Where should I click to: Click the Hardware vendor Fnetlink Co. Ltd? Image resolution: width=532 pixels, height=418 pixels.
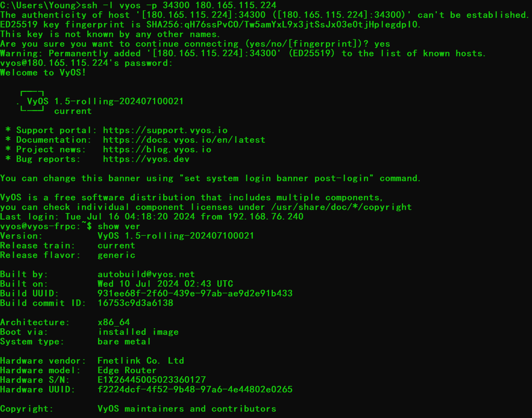[x=141, y=361]
